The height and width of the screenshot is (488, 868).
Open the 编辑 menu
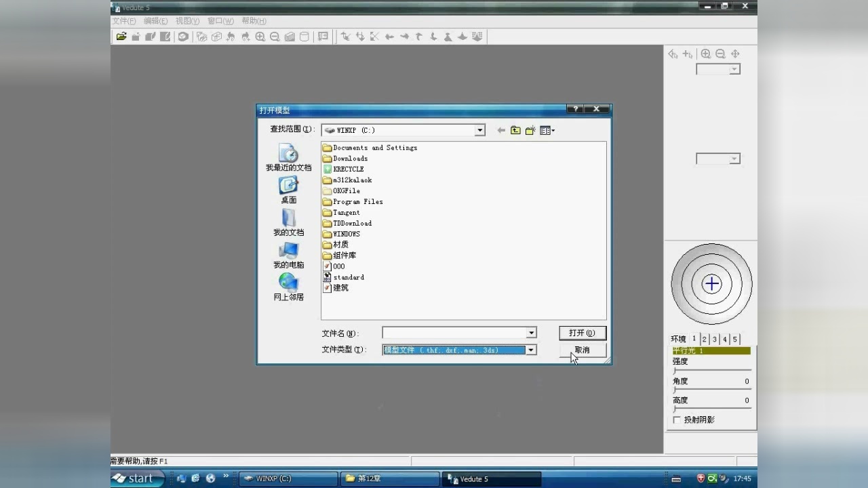point(156,21)
